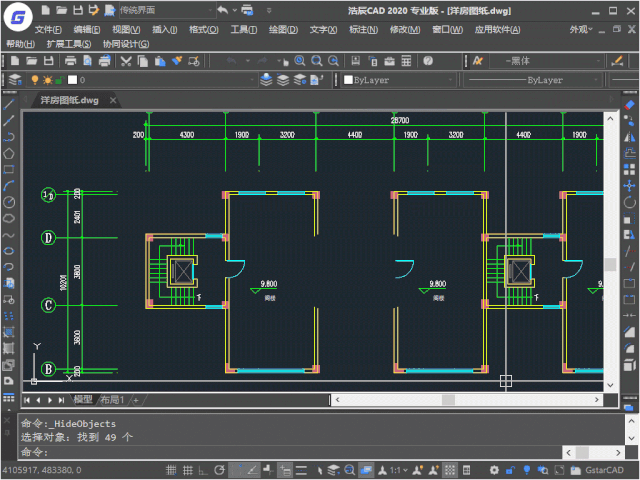This screenshot has width=640, height=480.
Task: Select the Rectangle draw tool
Action: (9, 170)
